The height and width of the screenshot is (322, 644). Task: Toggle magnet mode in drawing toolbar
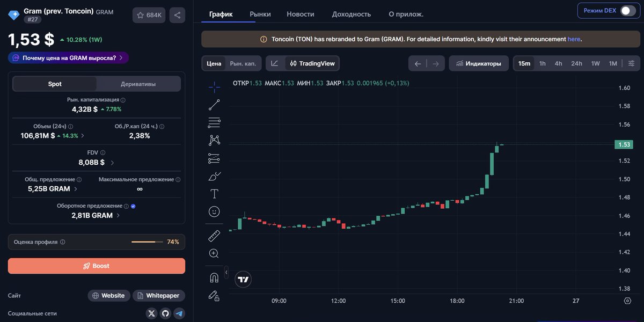[214, 277]
